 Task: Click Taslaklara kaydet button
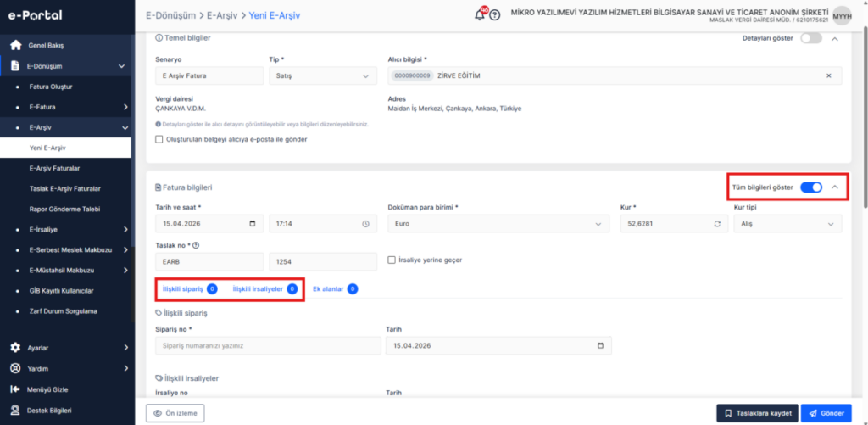click(x=757, y=413)
